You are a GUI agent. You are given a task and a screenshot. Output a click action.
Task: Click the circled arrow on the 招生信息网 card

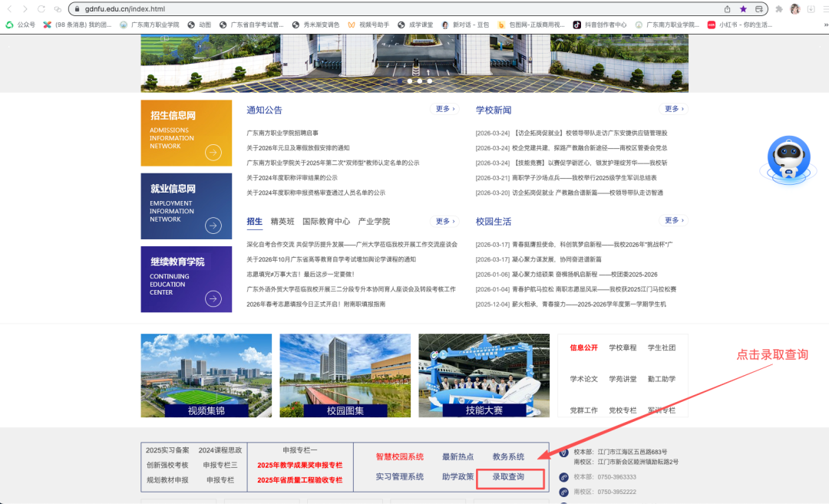pos(213,152)
